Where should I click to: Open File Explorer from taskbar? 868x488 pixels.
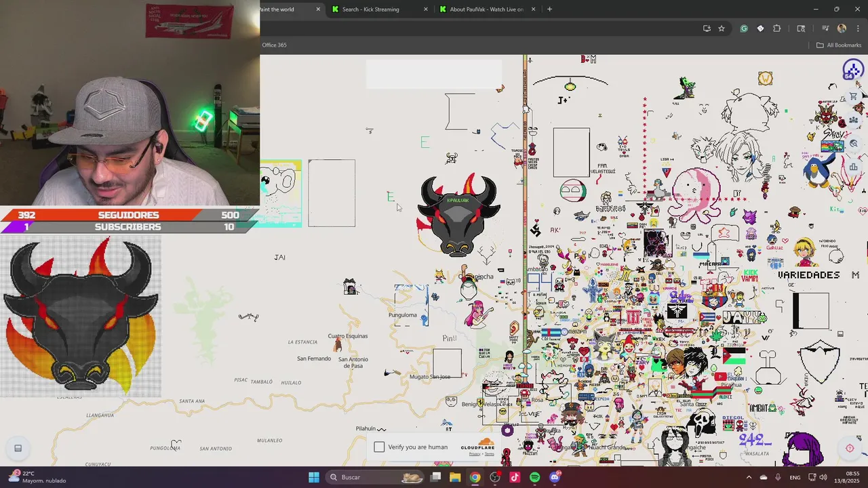[455, 477]
